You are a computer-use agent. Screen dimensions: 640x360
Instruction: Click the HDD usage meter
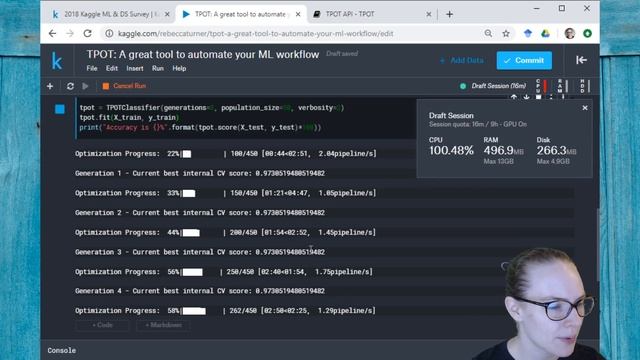[585, 86]
